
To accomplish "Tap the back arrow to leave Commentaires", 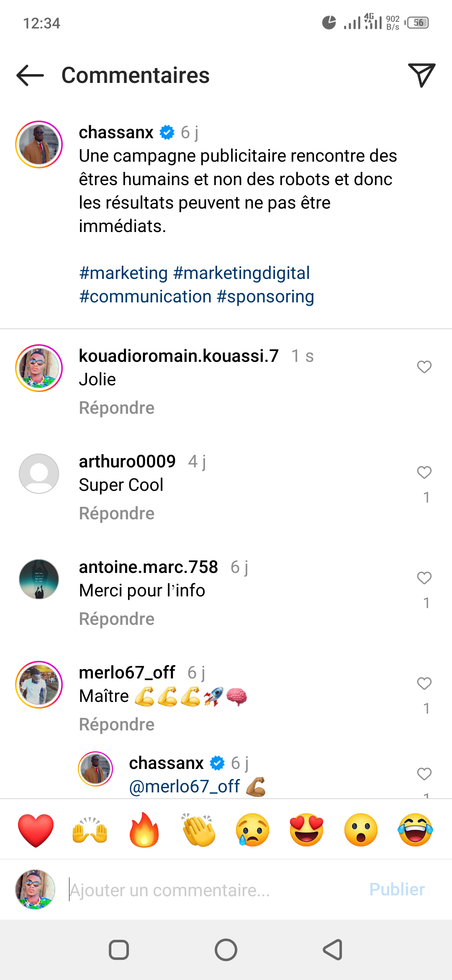I will pos(30,75).
